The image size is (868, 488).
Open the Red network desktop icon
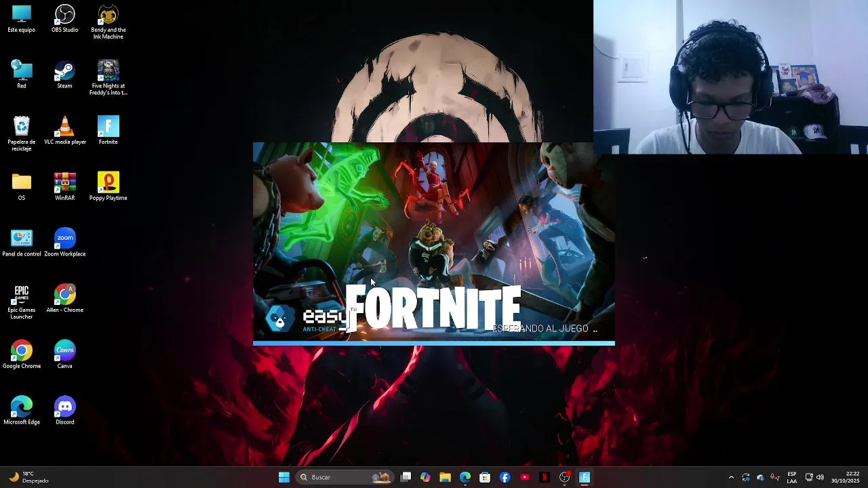pyautogui.click(x=22, y=75)
